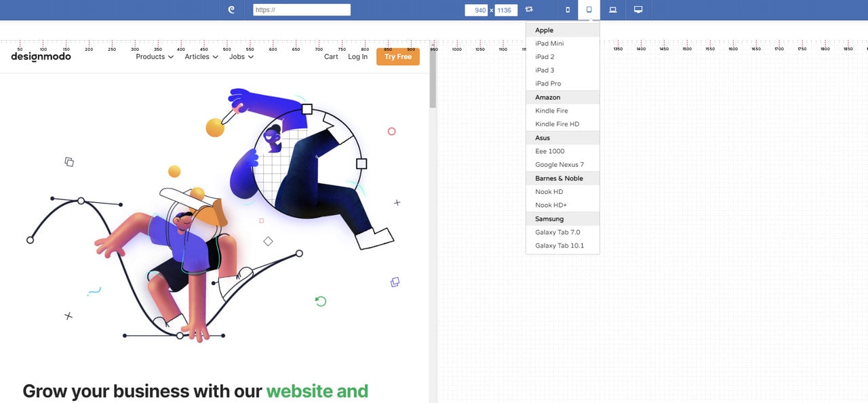Viewport: 868px width, 403px height.
Task: Choose iPad Mini from device list
Action: (x=563, y=43)
